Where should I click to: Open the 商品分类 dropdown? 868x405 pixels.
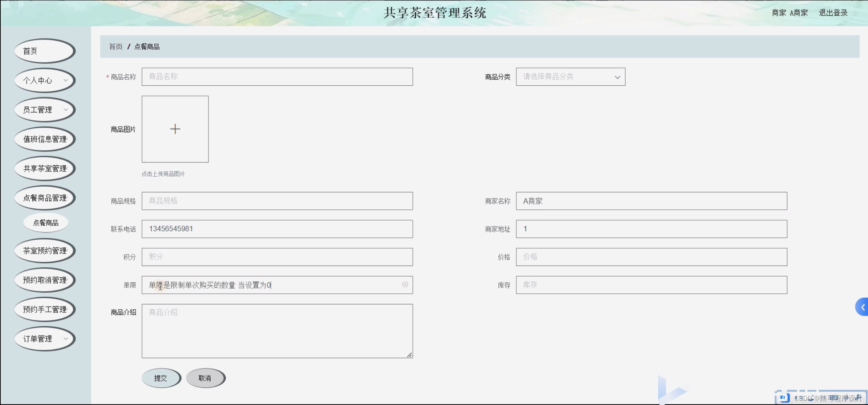(x=570, y=77)
